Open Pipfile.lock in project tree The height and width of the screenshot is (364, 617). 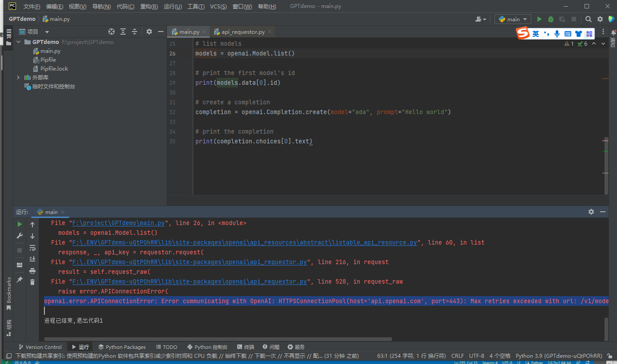54,69
